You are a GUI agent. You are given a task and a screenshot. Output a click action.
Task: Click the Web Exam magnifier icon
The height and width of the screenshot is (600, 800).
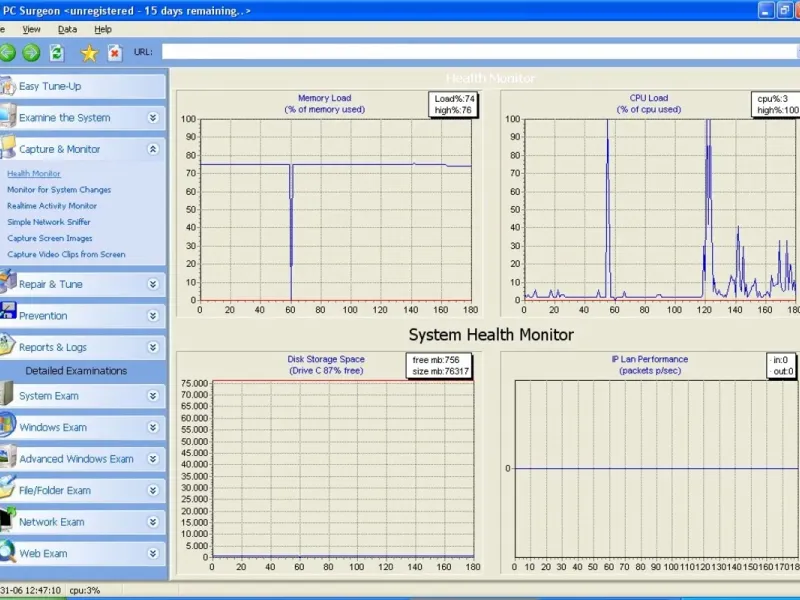[x=7, y=553]
